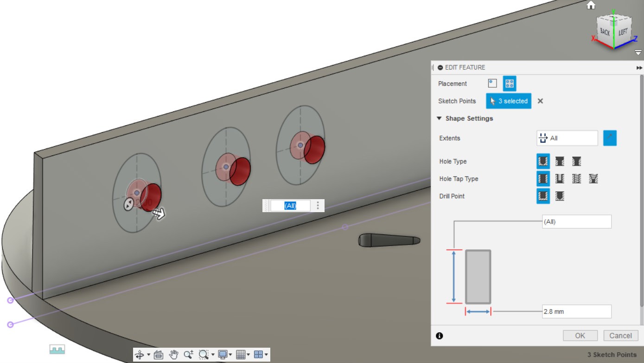Select clearance hole tap type

click(x=560, y=179)
